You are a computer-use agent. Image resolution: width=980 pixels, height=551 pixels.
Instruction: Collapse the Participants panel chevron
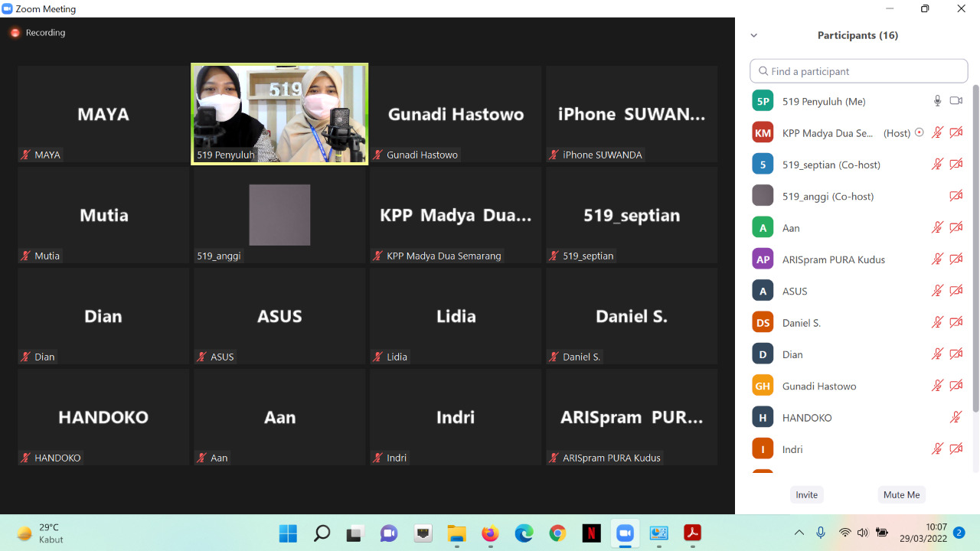pos(754,36)
